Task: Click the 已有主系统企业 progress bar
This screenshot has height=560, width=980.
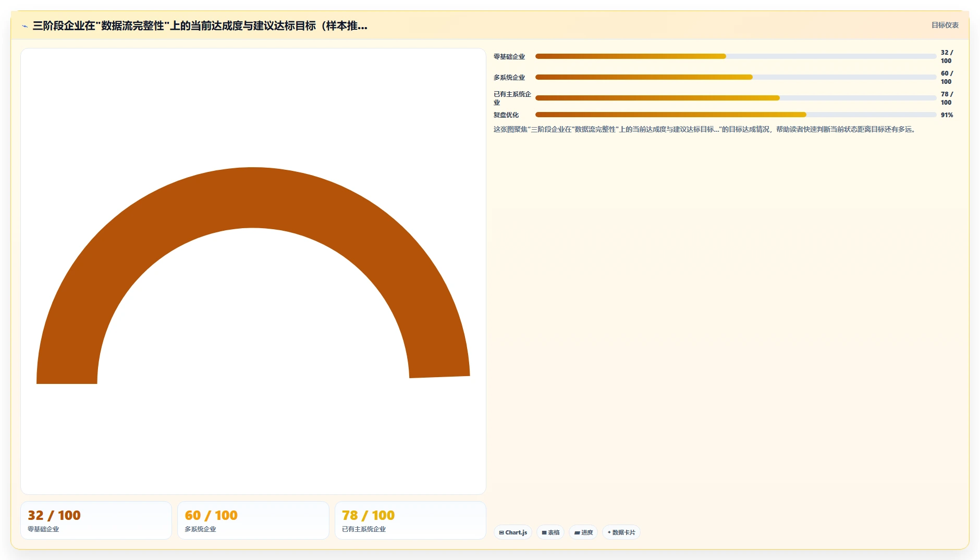Action: click(736, 98)
